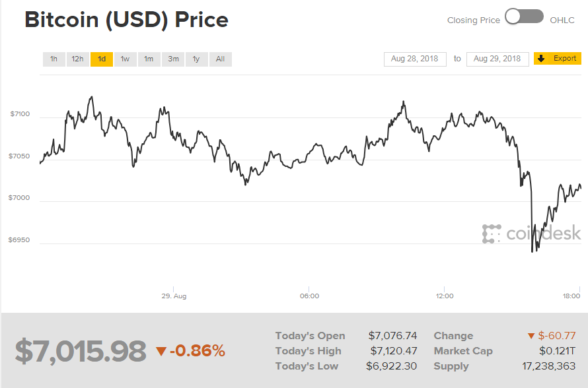588x388 pixels.
Task: Open the end date field Aug 29, 2018
Action: click(496, 58)
